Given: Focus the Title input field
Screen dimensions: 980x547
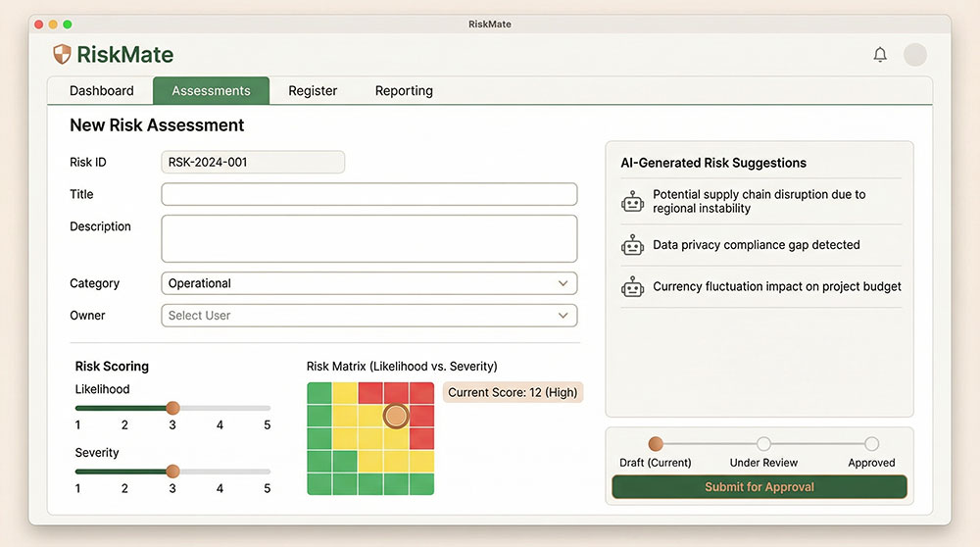Looking at the screenshot, I should click(x=368, y=194).
